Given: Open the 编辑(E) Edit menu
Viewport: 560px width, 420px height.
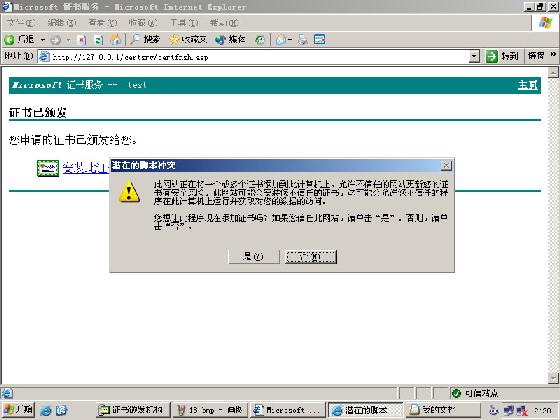Looking at the screenshot, I should 62,23.
